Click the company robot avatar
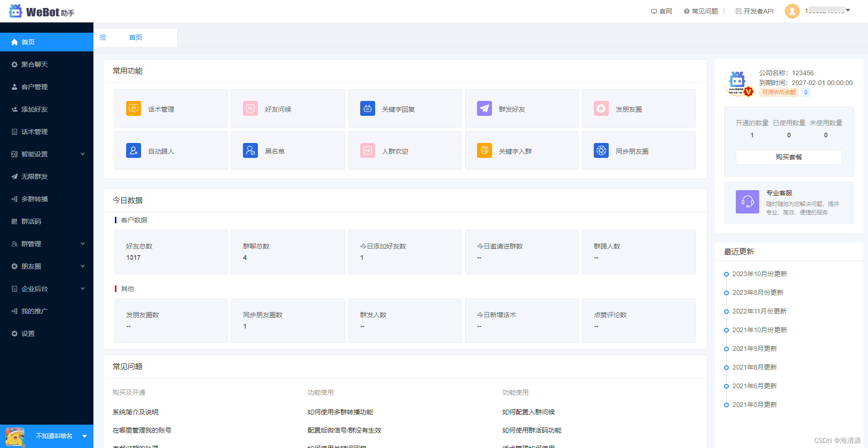The height and width of the screenshot is (448, 868). (738, 82)
